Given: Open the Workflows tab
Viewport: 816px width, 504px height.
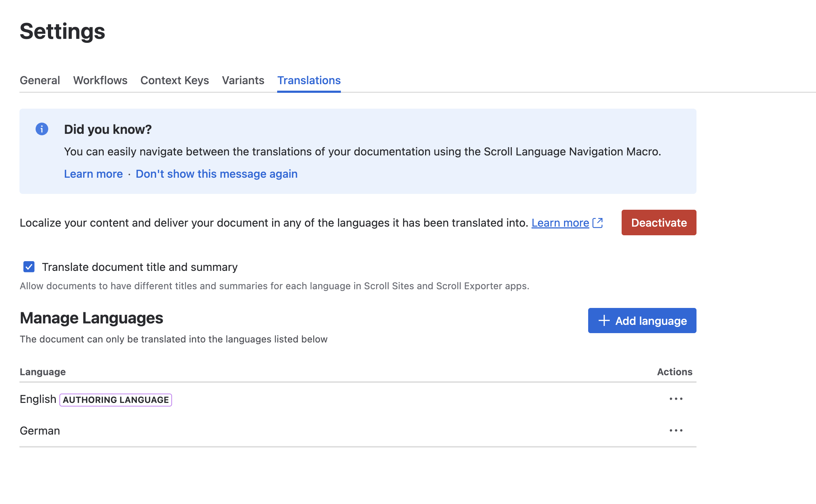Looking at the screenshot, I should (100, 80).
